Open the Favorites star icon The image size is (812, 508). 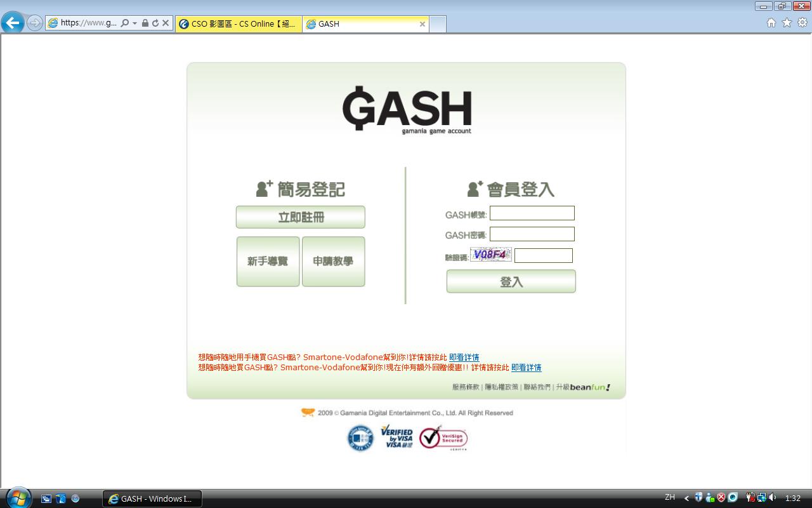point(787,23)
